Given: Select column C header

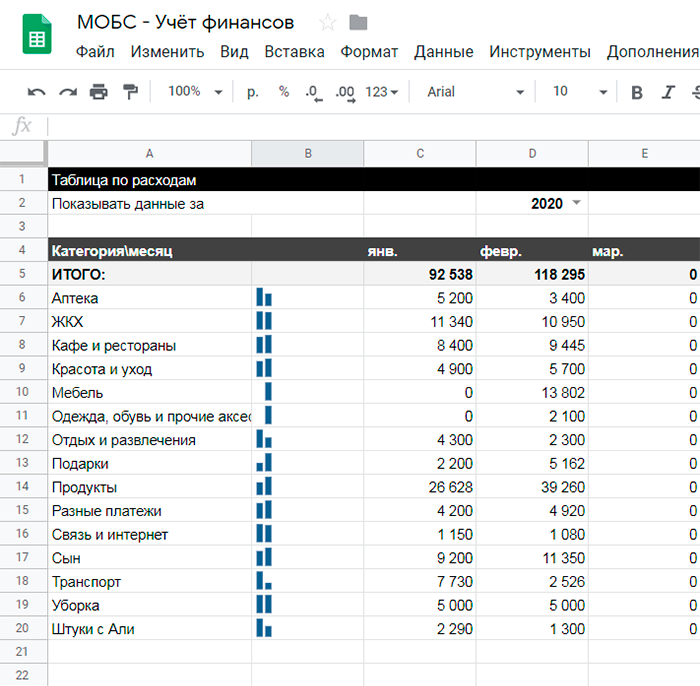Looking at the screenshot, I should pyautogui.click(x=420, y=154).
